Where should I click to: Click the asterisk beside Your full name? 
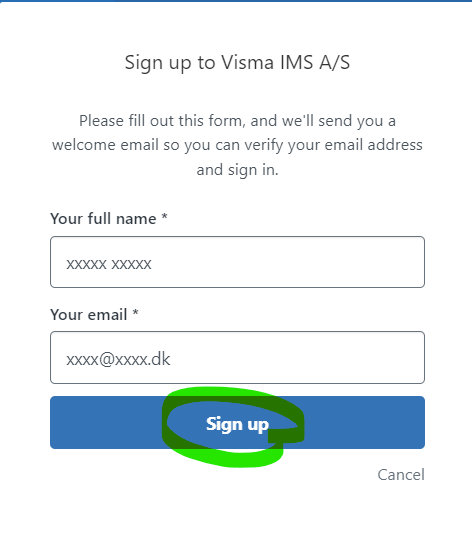pos(164,216)
